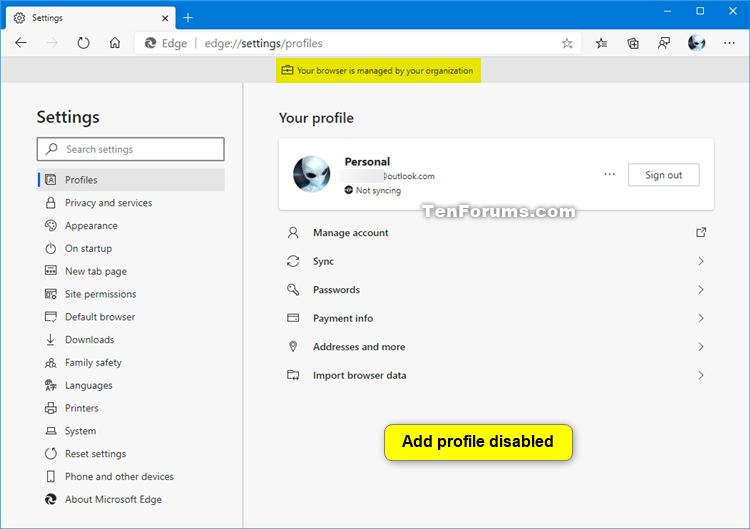750x529 pixels.
Task: Click the managed by organization notice
Action: coord(378,71)
